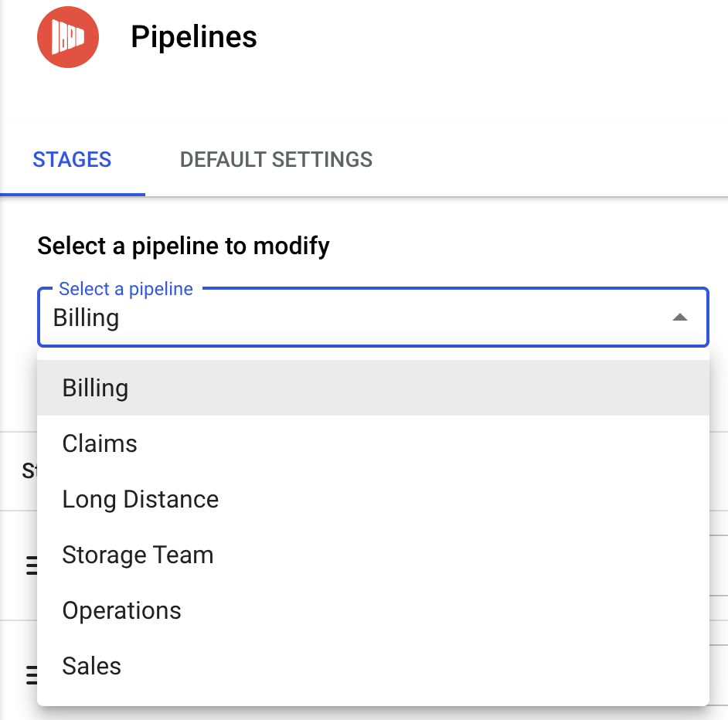728x720 pixels.
Task: Select Claims from the pipeline list
Action: pos(100,443)
